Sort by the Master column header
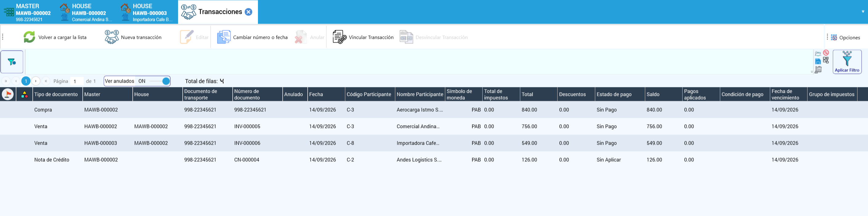The height and width of the screenshot is (216, 868). pos(107,94)
